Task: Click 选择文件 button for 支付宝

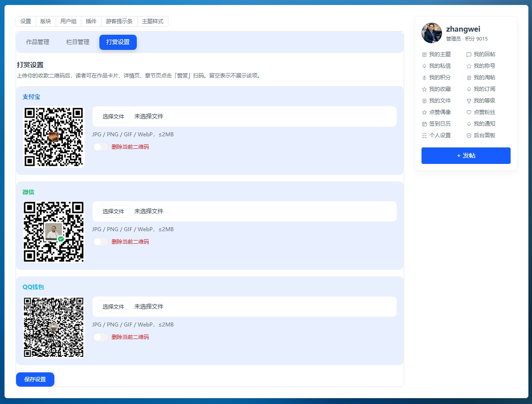Action: pyautogui.click(x=113, y=116)
